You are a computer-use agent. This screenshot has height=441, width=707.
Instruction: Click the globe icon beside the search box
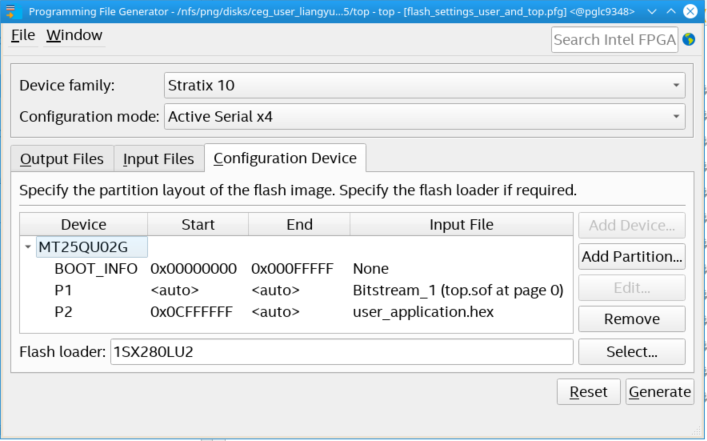point(689,39)
